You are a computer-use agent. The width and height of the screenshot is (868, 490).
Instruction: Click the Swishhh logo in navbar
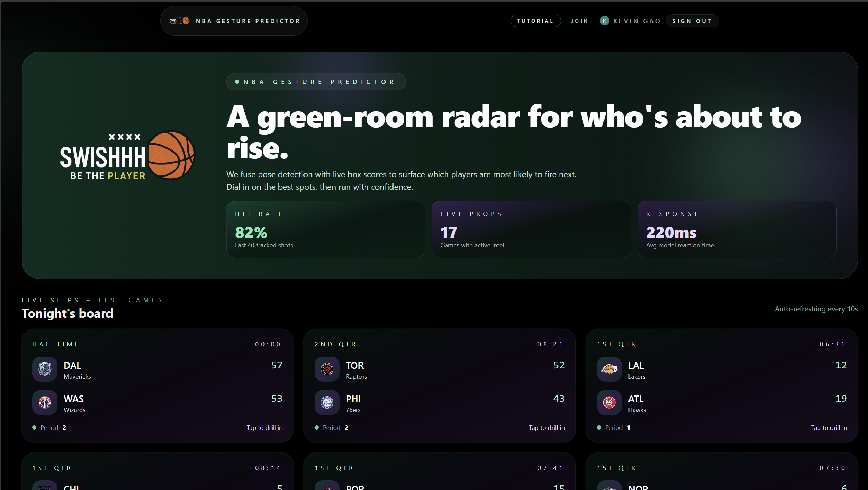coord(179,21)
